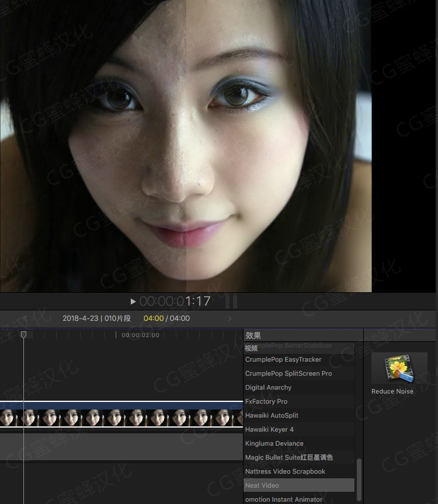Select CrumplePop SplitScreen Pro category

(299, 373)
